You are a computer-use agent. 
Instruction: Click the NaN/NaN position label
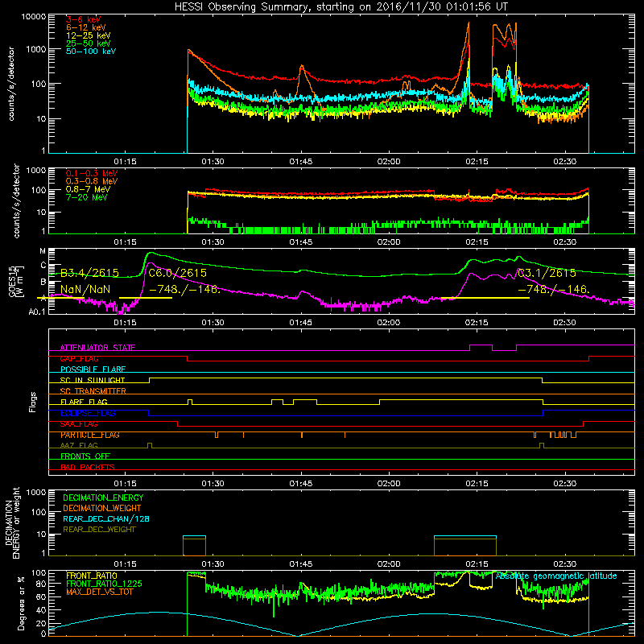[x=85, y=289]
